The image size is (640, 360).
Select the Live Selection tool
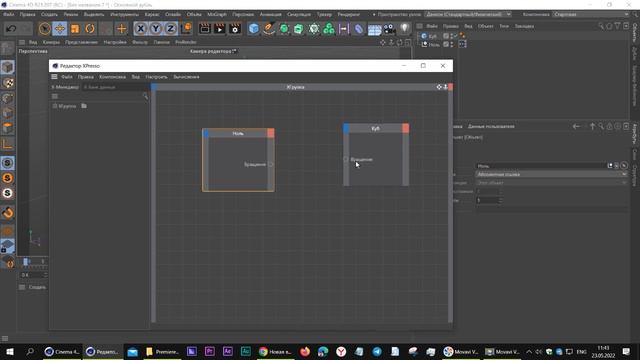tap(44, 29)
